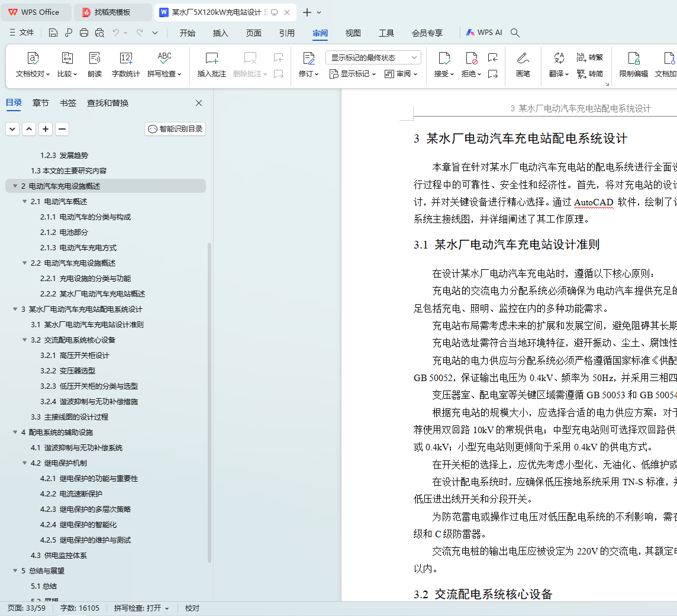Click the 修订 track changes icon
Image resolution: width=677 pixels, height=616 pixels.
[x=309, y=59]
